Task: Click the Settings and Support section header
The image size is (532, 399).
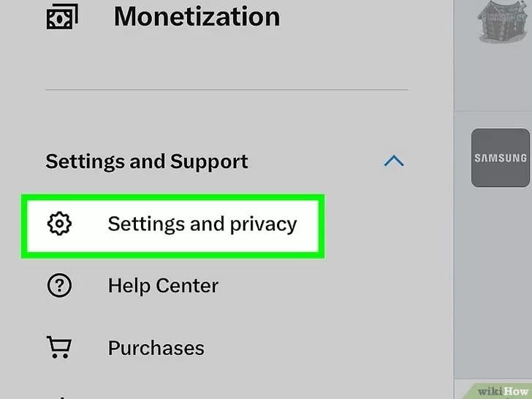Action: (147, 161)
